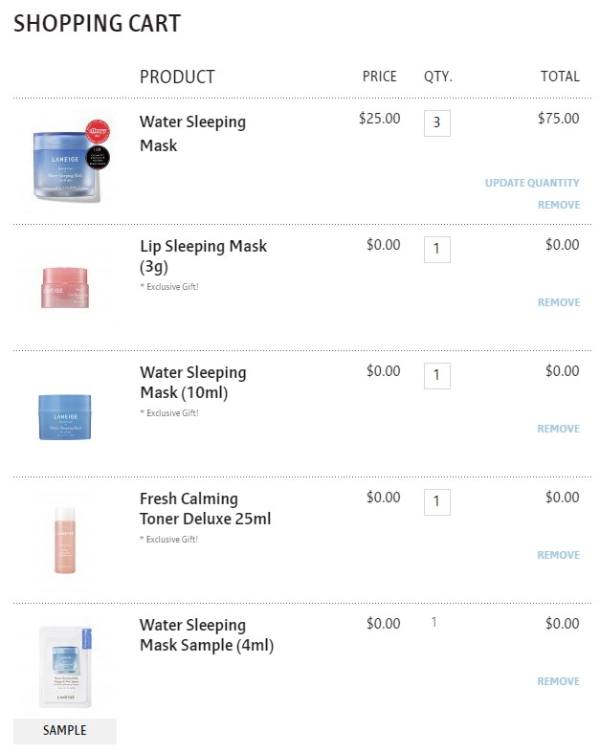Remove the Water Sleeping Mask from the cart
Screen dimensions: 600x753
(x=559, y=205)
